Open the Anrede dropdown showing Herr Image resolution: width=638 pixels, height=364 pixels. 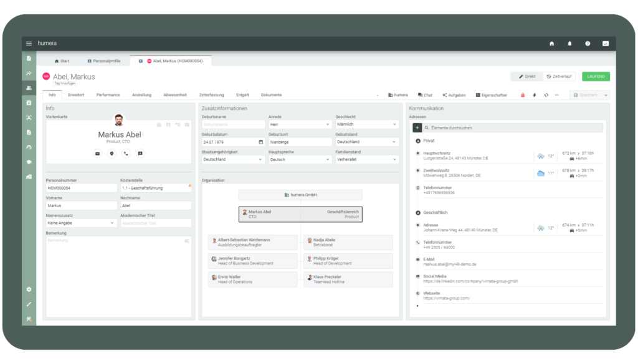(x=299, y=124)
